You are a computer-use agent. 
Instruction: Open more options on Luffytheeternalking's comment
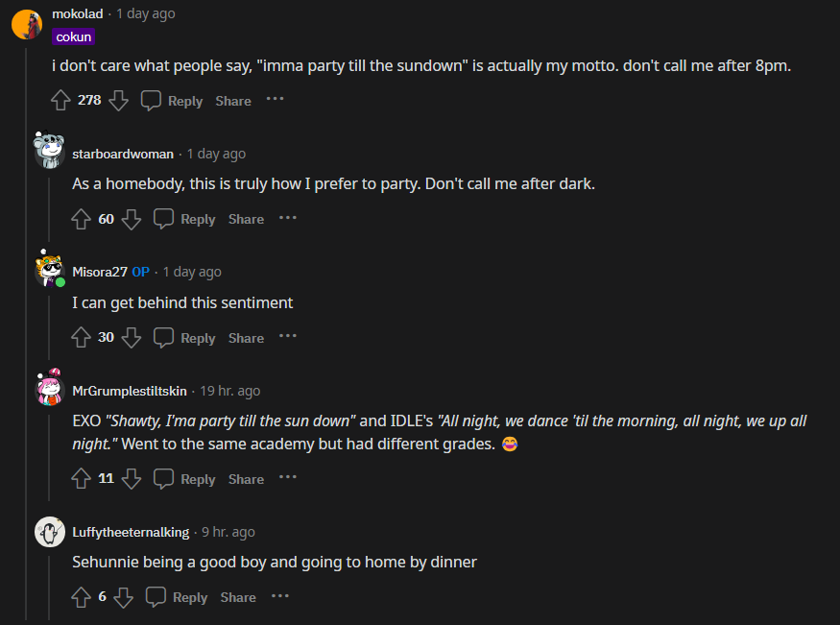tap(279, 596)
